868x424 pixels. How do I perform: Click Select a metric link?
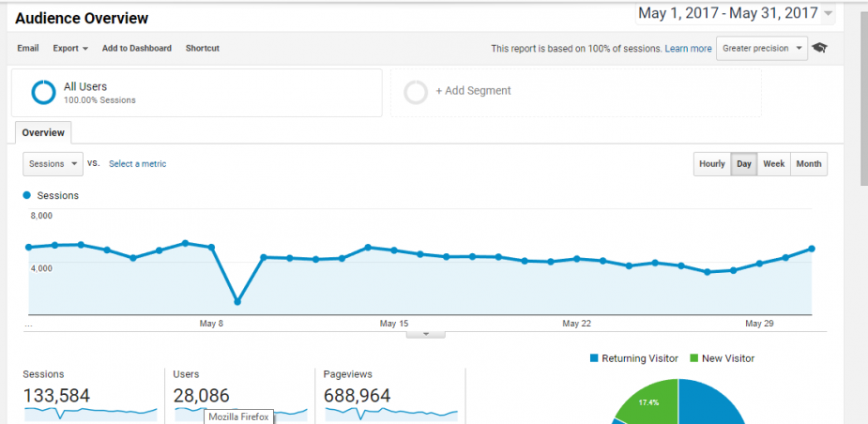pyautogui.click(x=137, y=164)
